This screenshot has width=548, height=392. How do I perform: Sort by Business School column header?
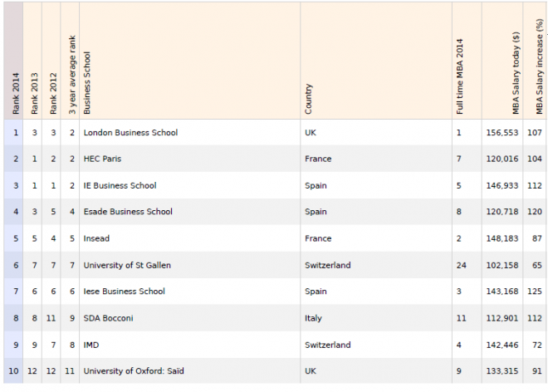87,83
